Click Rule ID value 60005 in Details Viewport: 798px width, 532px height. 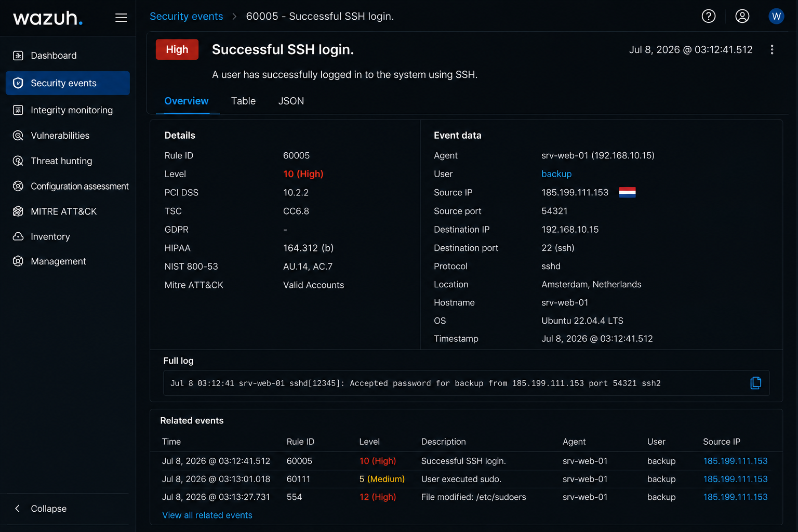296,155
